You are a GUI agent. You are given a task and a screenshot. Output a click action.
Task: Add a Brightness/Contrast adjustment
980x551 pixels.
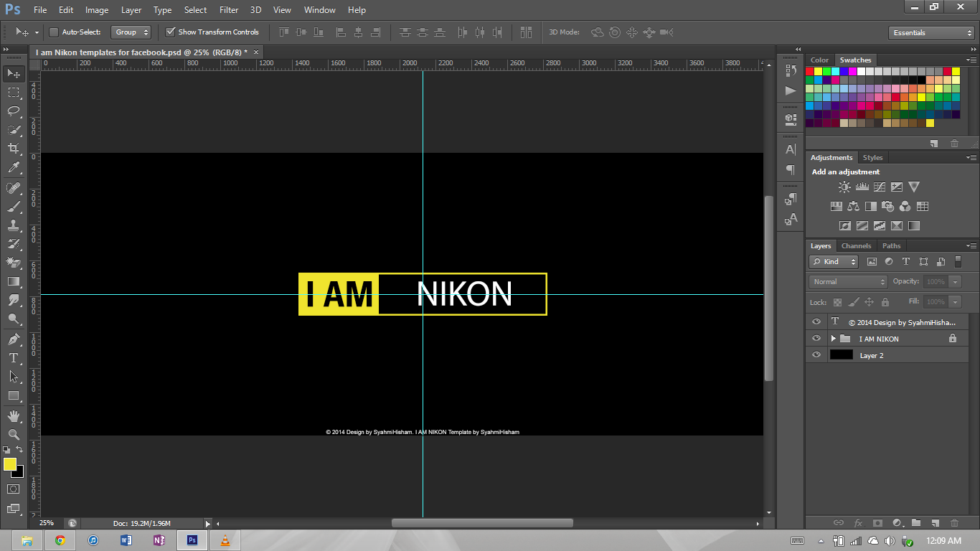(844, 187)
